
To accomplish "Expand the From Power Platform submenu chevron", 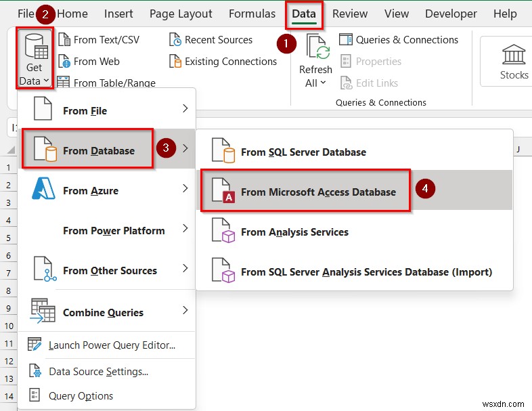I will click(x=185, y=228).
